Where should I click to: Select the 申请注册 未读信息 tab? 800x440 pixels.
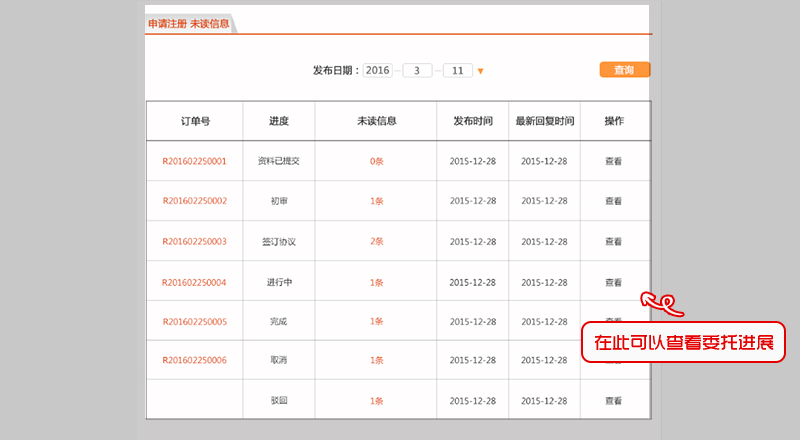(188, 24)
